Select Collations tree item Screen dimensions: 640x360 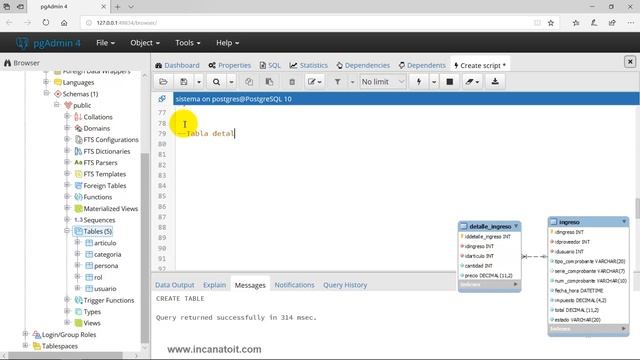pos(98,117)
